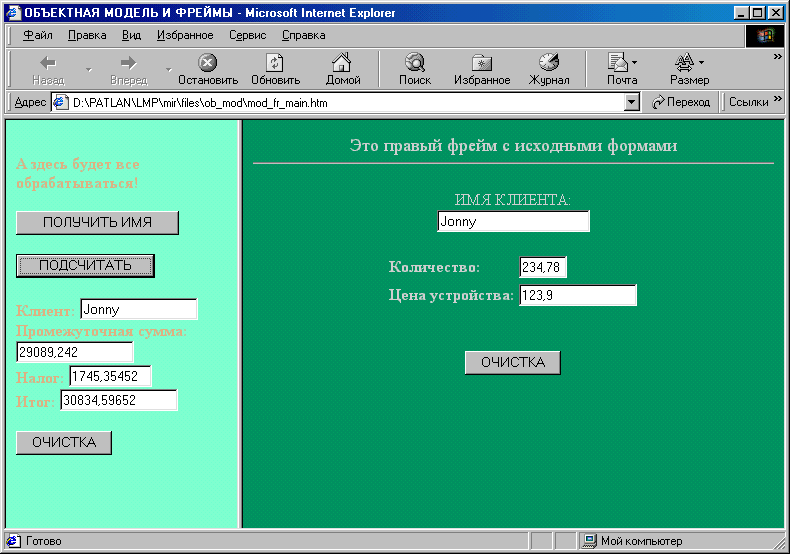Click the heading 'Это правый фрейм с исходными формами'
Viewport: 790px width, 554px height.
pyautogui.click(x=513, y=146)
